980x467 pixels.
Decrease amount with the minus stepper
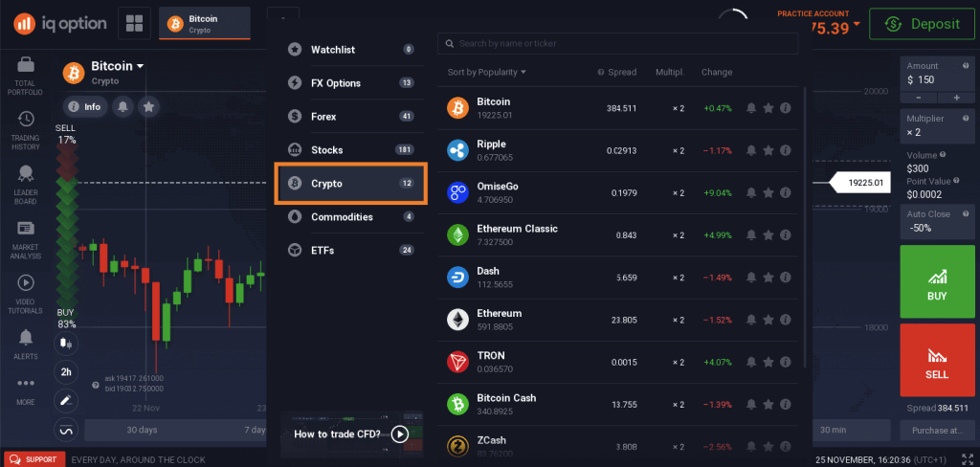(x=918, y=98)
